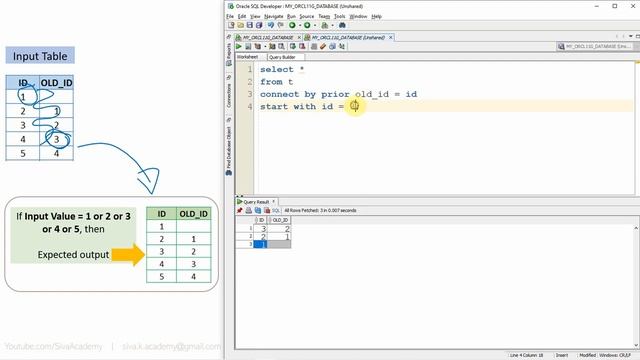Open the Forward button history dropdown arrow
The width and height of the screenshot is (640, 360).
pos(314,25)
